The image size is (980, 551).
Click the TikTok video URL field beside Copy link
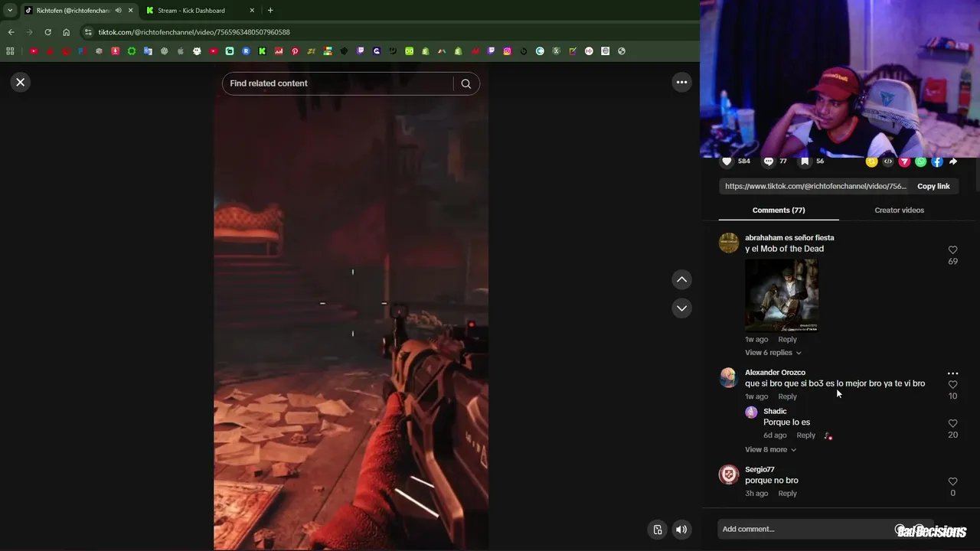[x=815, y=186]
